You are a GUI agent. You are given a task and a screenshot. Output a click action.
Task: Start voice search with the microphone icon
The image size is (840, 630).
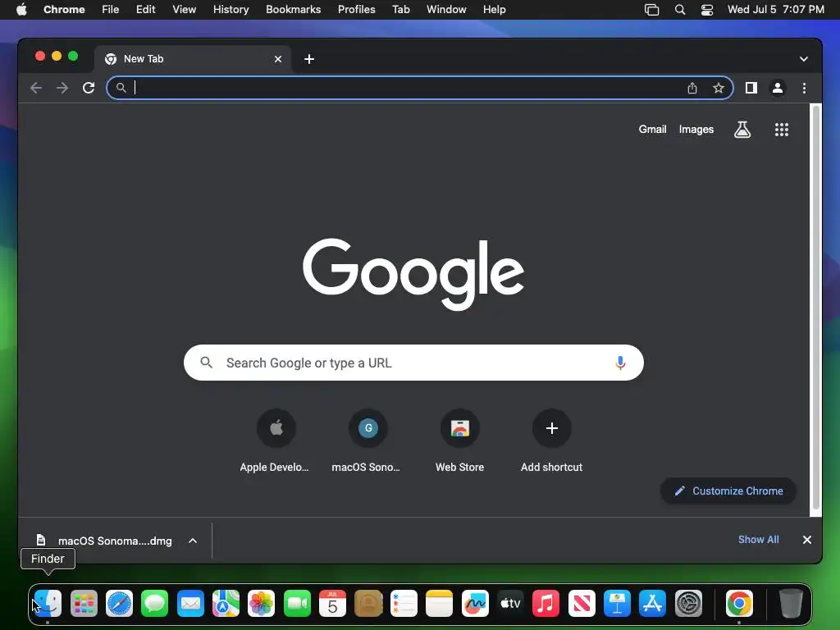pyautogui.click(x=620, y=363)
